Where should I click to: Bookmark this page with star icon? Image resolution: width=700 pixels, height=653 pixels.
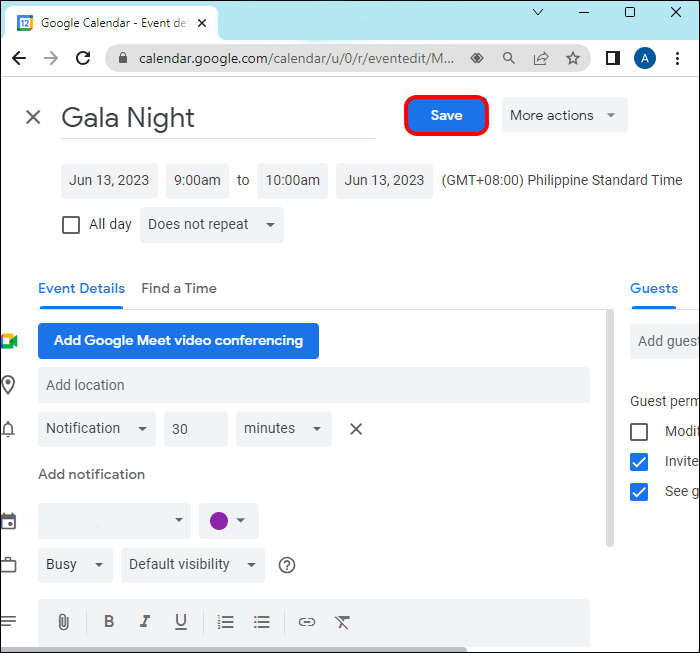coord(573,58)
